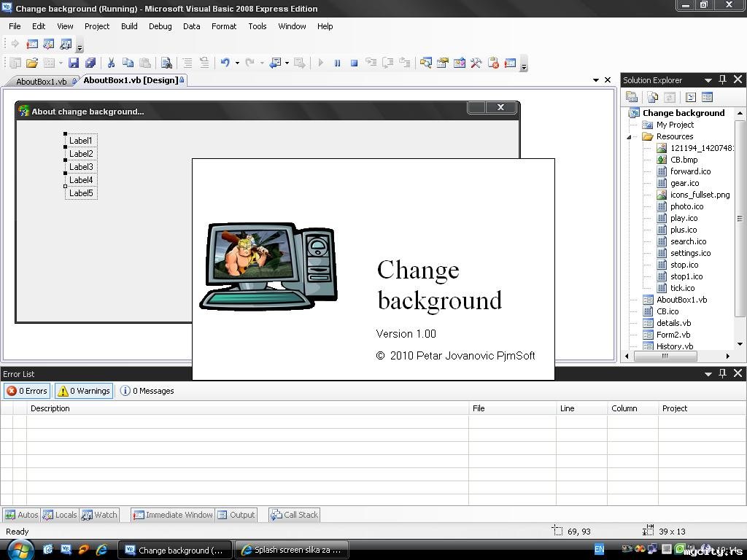This screenshot has width=747, height=560.
Task: Open the Toolbox hammer-and-wrench icon
Action: point(476,63)
